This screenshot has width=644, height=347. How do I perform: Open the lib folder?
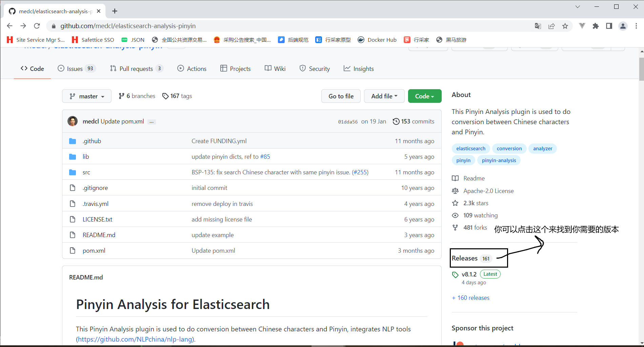pyautogui.click(x=86, y=157)
